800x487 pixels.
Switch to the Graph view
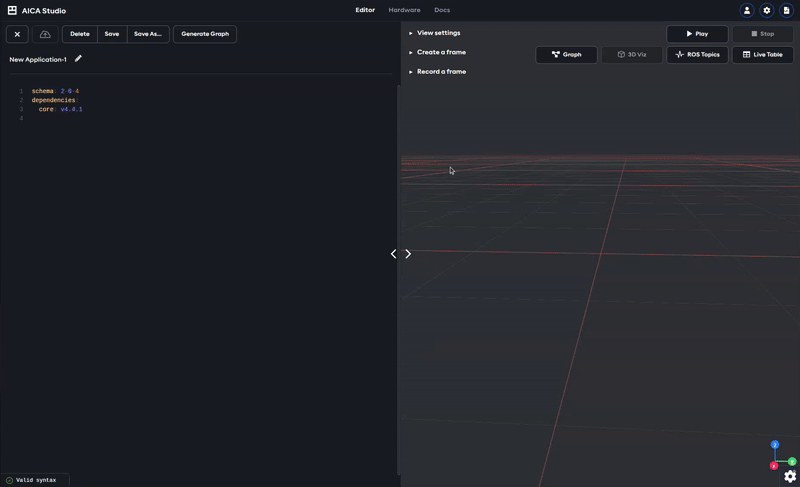[x=566, y=55]
